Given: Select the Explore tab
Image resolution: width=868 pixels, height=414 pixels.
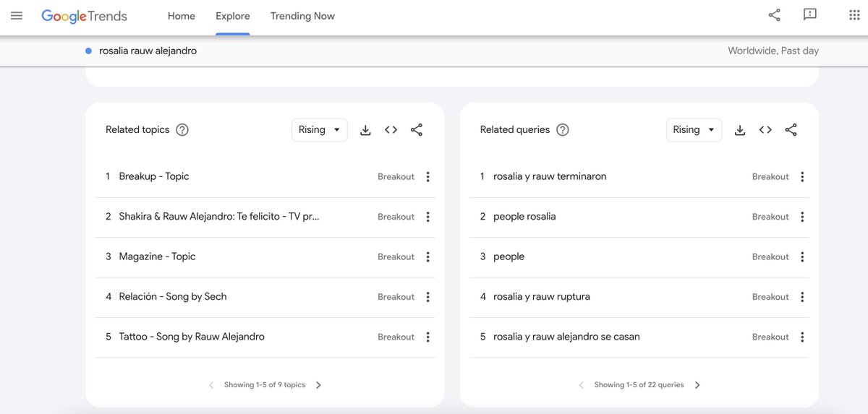Looking at the screenshot, I should click(233, 16).
